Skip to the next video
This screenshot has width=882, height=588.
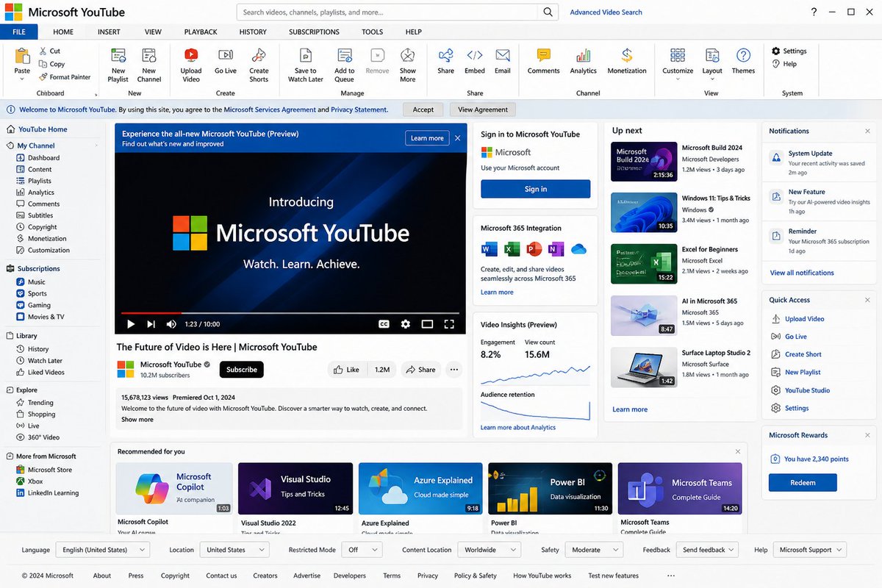tap(151, 324)
